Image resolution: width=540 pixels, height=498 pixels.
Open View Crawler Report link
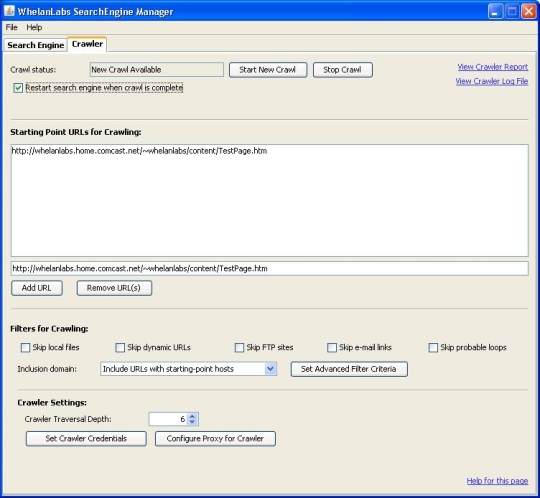pyautogui.click(x=492, y=67)
